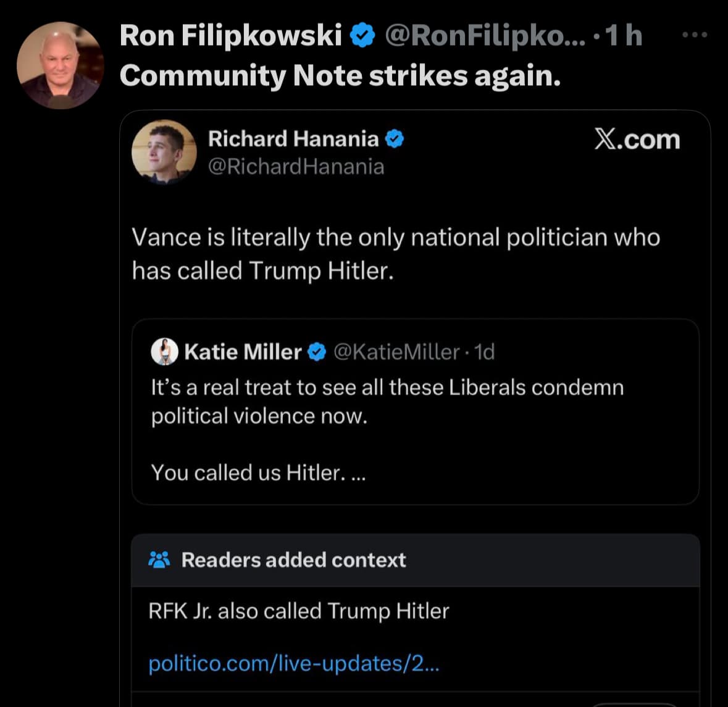Open the @RichardHanania handle
This screenshot has height=707, width=728.
296,167
